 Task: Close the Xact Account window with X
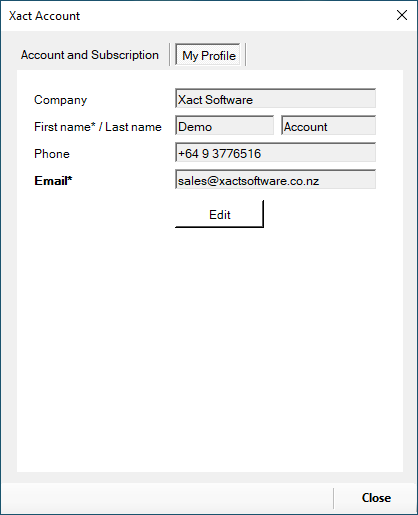click(x=402, y=15)
